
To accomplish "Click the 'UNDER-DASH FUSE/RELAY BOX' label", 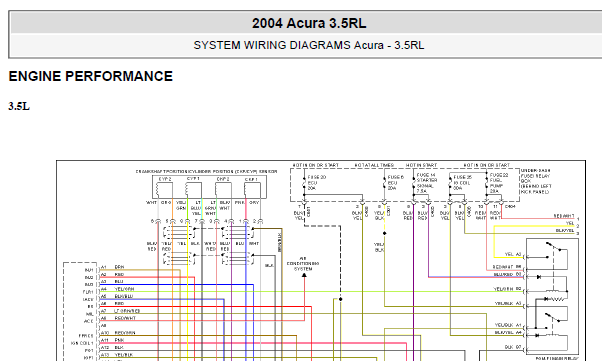I will coord(536,181).
